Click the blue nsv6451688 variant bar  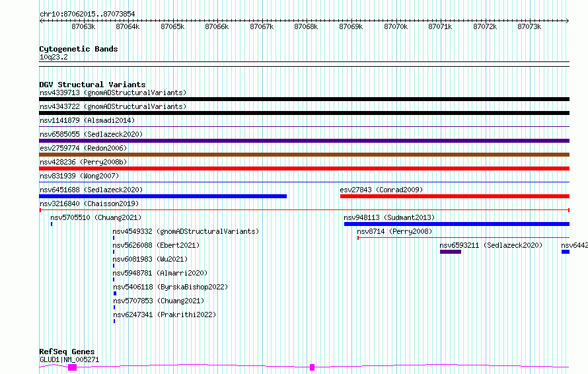(163, 196)
